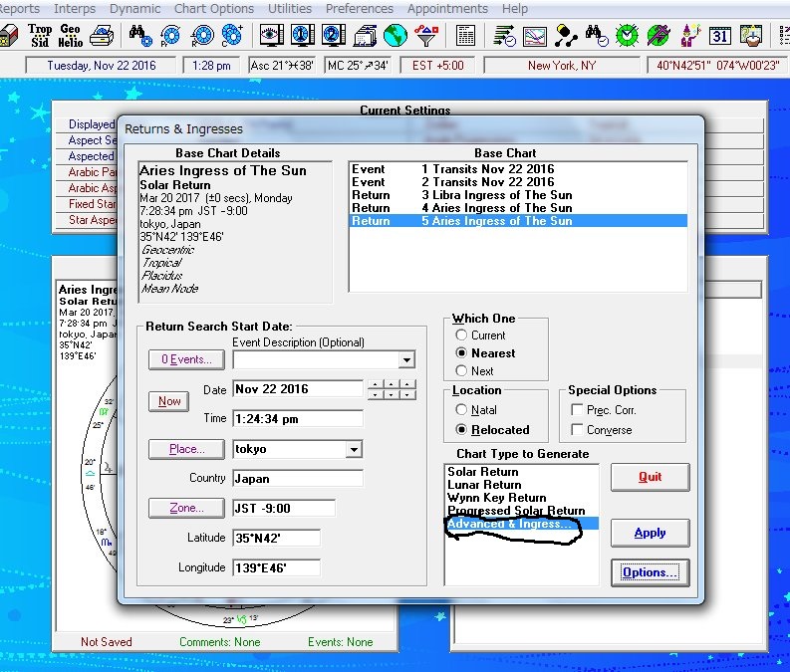790x672 pixels.
Task: Select the Natal location option
Action: [x=461, y=409]
